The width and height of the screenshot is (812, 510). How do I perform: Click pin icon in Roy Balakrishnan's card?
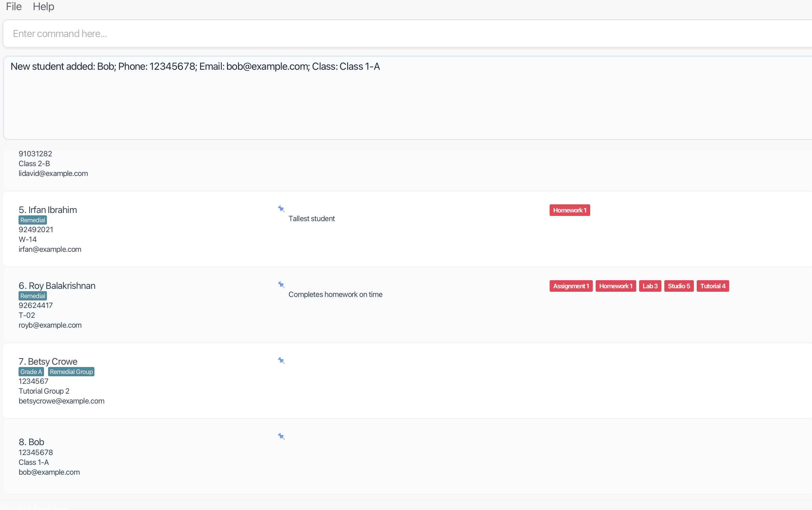coord(281,285)
